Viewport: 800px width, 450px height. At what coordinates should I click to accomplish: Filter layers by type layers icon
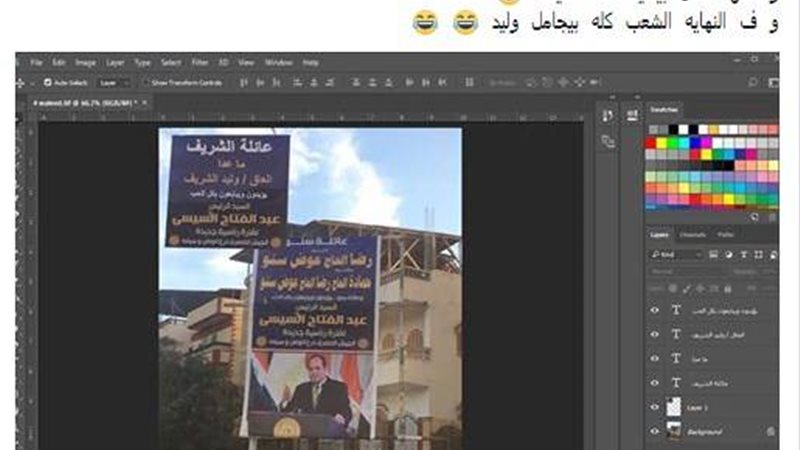coord(743,255)
